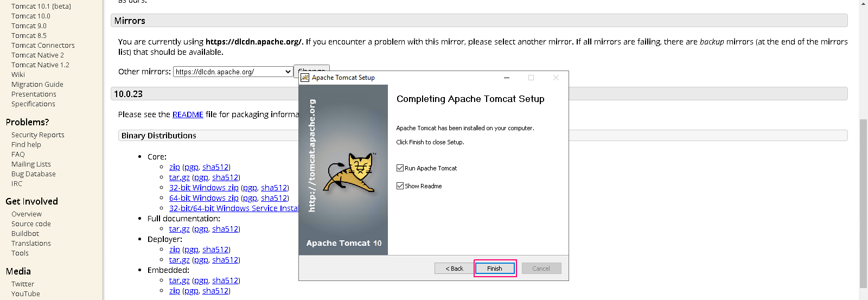Screen dimensions: 868x300
Task: Uncheck the Run Apache Tomcat checkbox
Action: pyautogui.click(x=400, y=168)
